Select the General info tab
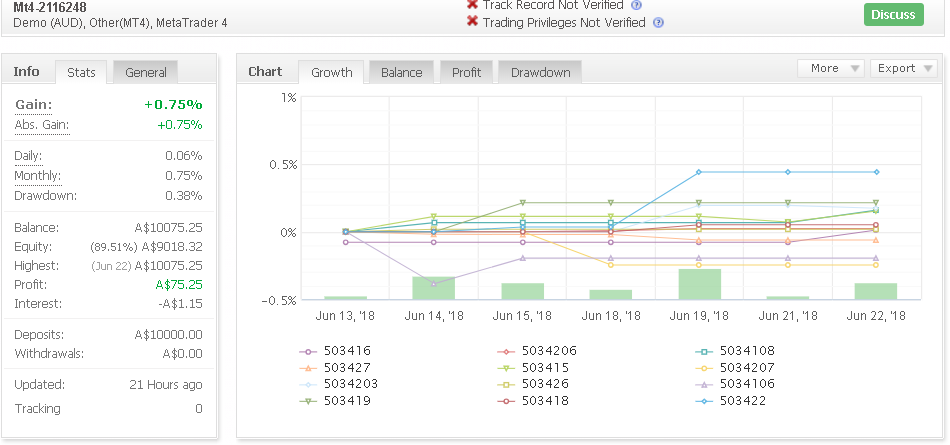This screenshot has width=950, height=445. click(145, 72)
